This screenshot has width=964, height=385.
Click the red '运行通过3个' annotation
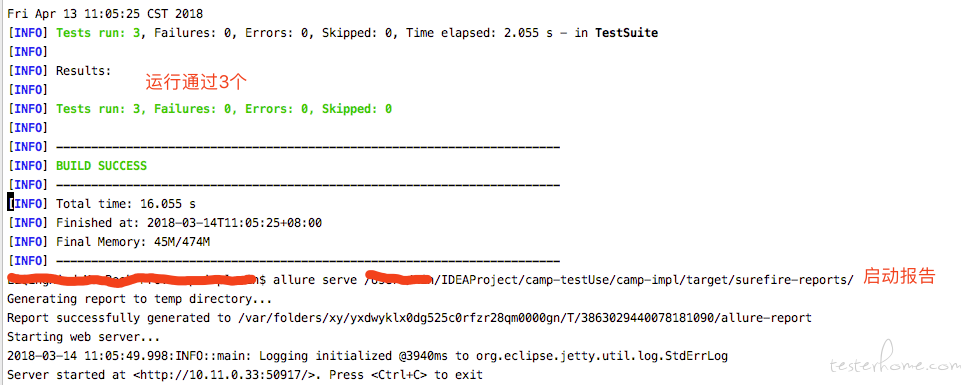(196, 82)
